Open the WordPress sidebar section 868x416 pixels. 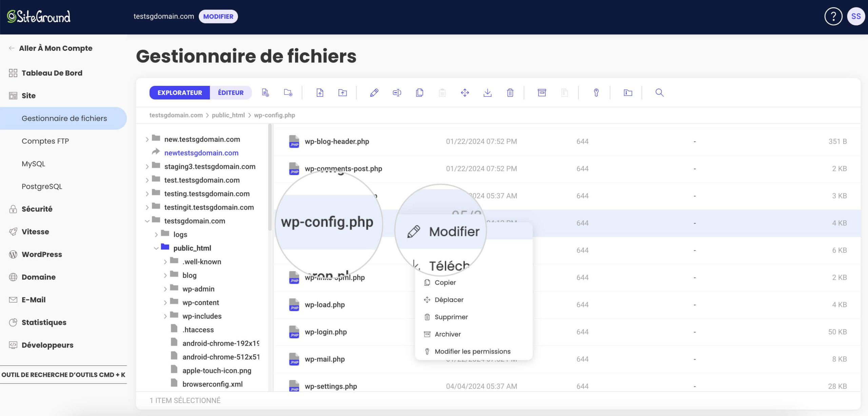click(42, 254)
